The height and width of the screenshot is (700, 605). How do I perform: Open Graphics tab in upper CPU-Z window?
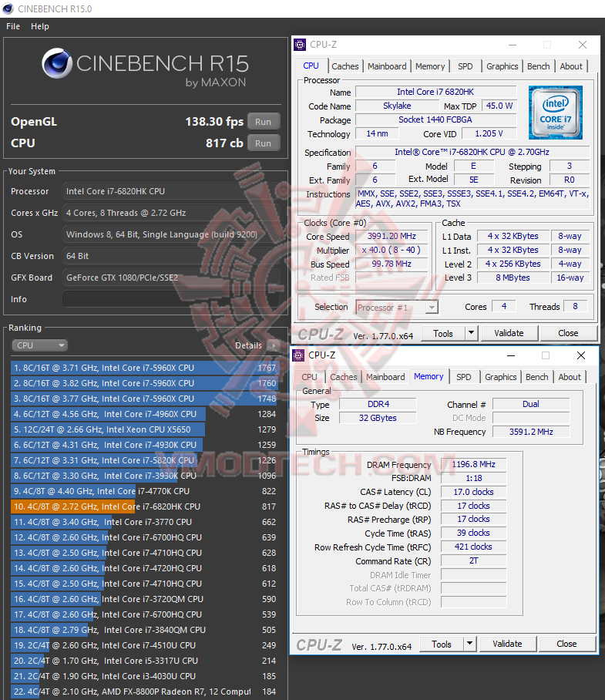502,66
